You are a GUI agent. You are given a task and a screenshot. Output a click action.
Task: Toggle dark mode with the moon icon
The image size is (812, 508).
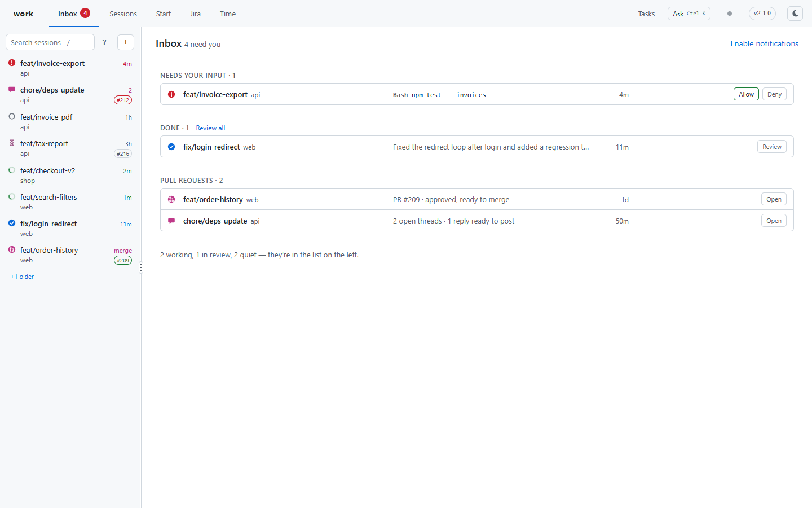795,14
